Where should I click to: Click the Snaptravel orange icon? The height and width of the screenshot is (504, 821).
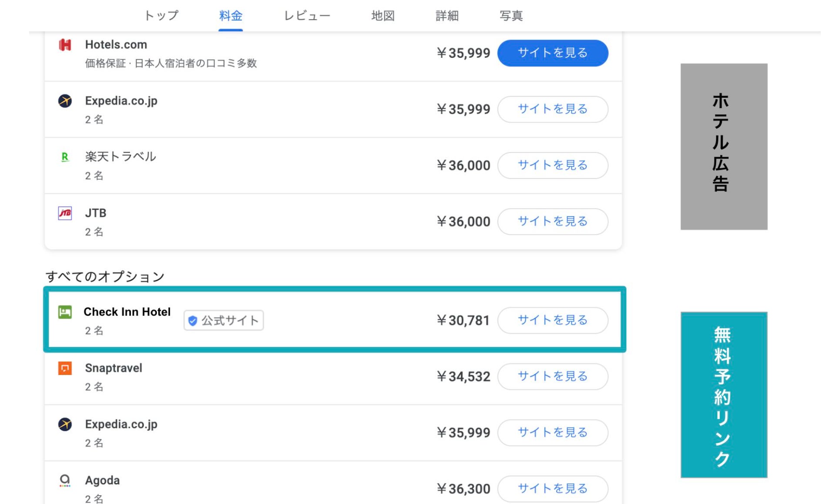point(65,368)
